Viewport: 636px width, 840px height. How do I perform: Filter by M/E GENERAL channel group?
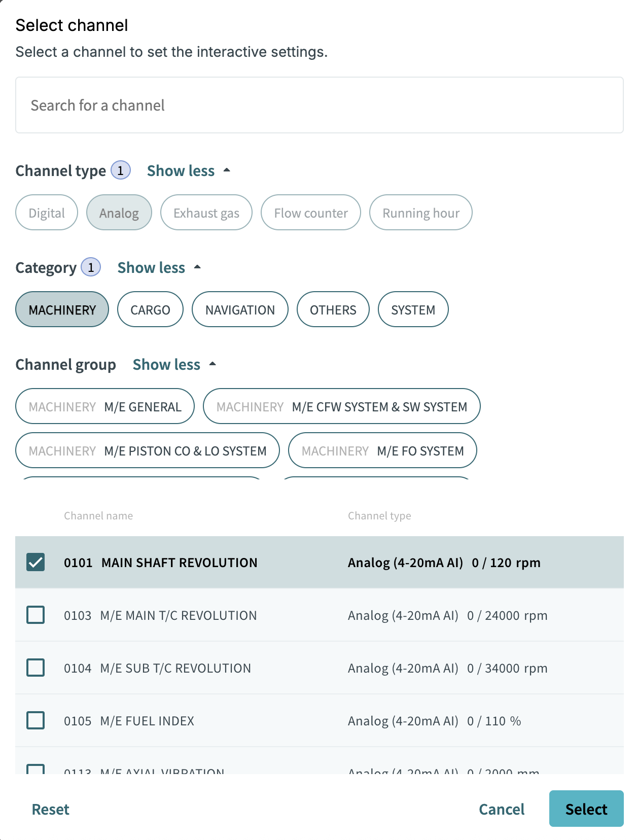coord(105,406)
